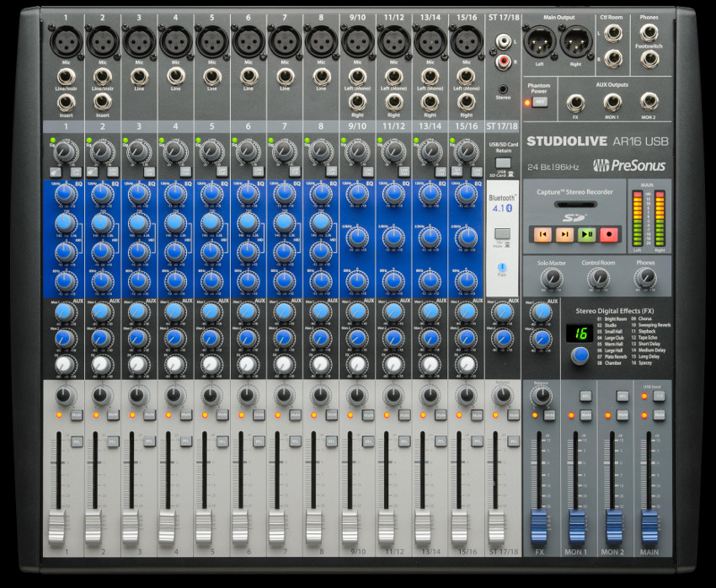The width and height of the screenshot is (716, 588).
Task: Click the MON 1 AUX output jack
Action: tap(612, 103)
